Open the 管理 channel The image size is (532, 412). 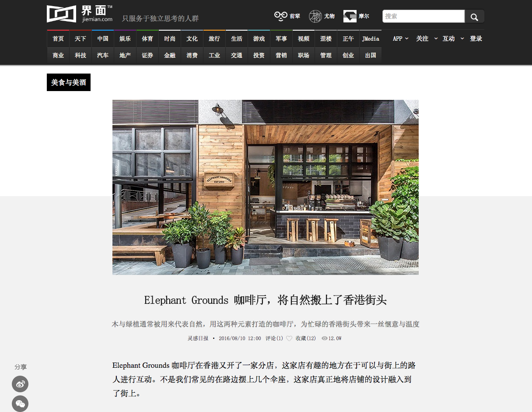(325, 55)
